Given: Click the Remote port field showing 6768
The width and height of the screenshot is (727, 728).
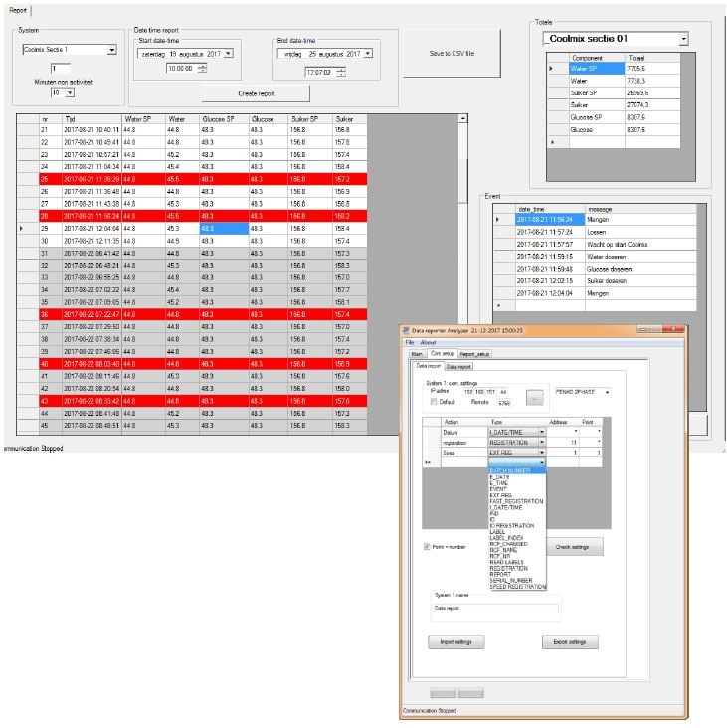Looking at the screenshot, I should [x=505, y=403].
